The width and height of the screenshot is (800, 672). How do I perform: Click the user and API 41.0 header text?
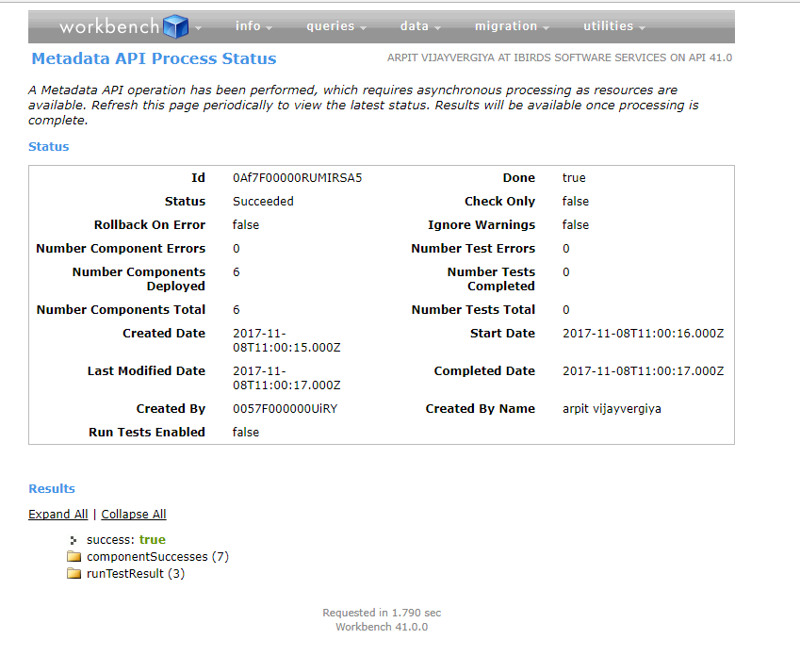pos(560,57)
